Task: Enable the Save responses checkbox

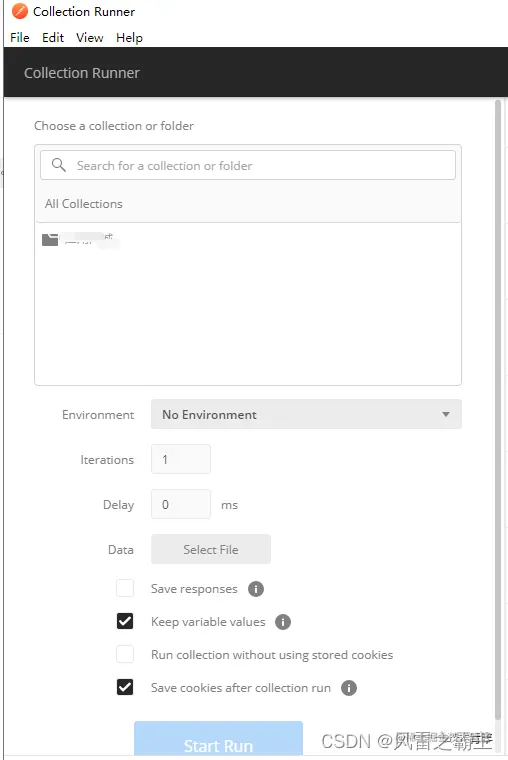Action: (x=125, y=588)
